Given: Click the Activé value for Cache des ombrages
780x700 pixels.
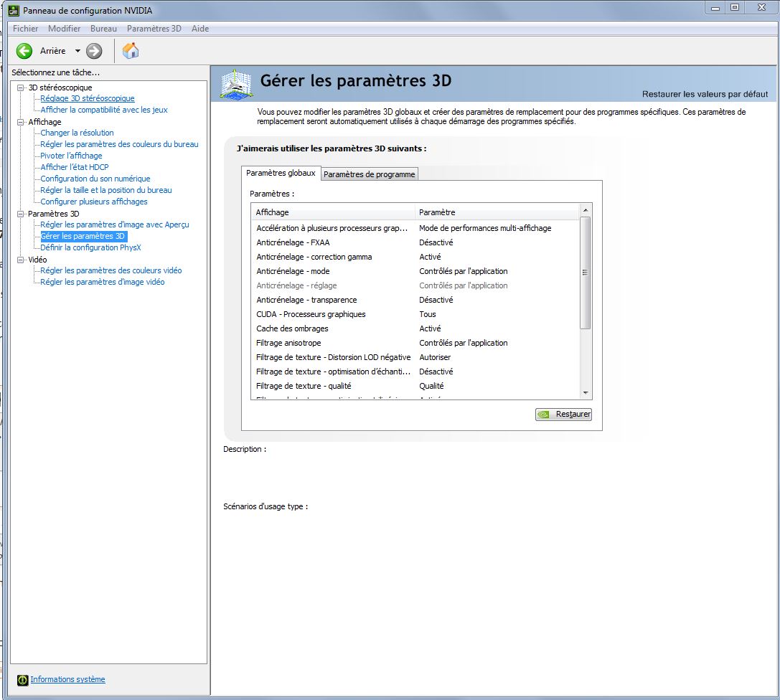Looking at the screenshot, I should (430, 328).
